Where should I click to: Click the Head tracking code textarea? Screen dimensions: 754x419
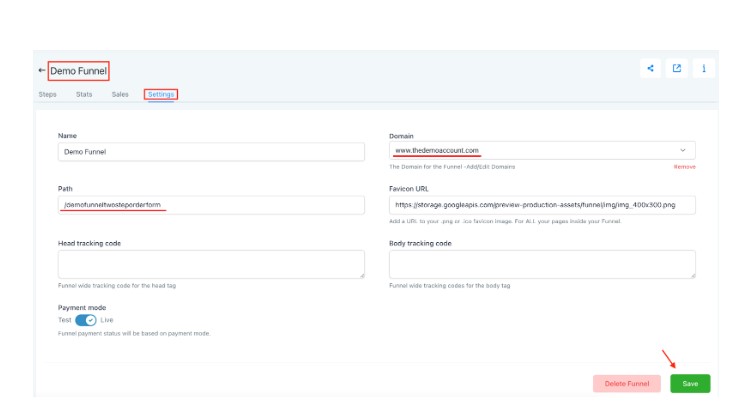pyautogui.click(x=211, y=264)
